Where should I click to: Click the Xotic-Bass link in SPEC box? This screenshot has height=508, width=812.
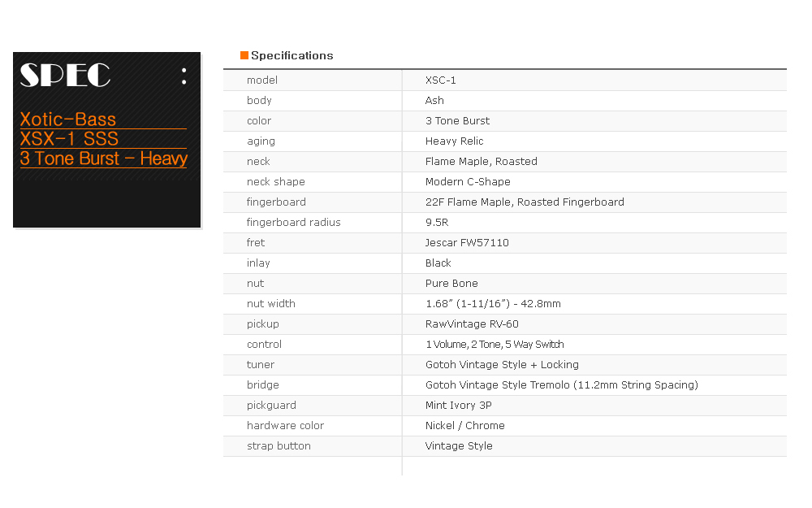(68, 119)
